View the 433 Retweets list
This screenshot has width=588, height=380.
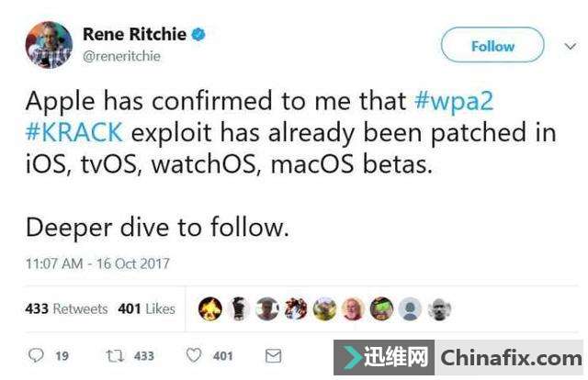66,308
